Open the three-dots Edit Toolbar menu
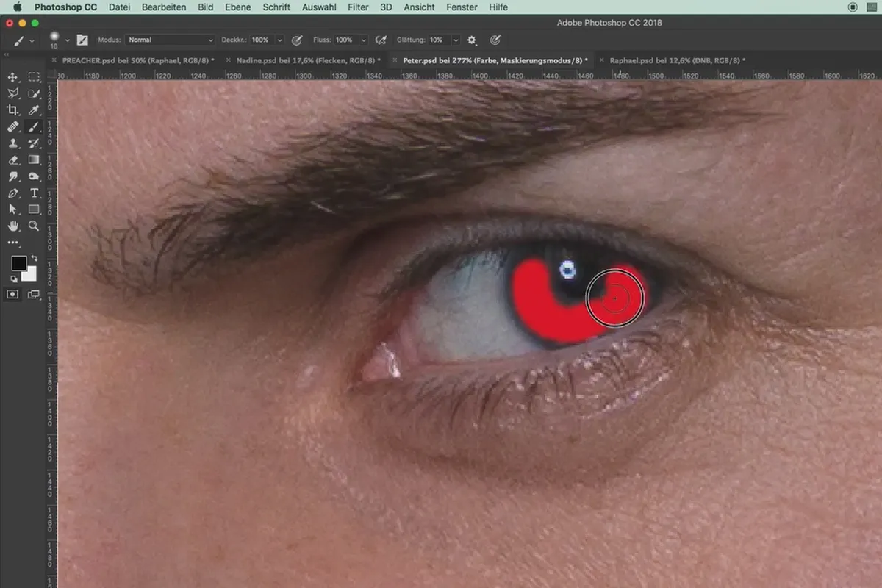This screenshot has height=588, width=882. click(x=12, y=243)
